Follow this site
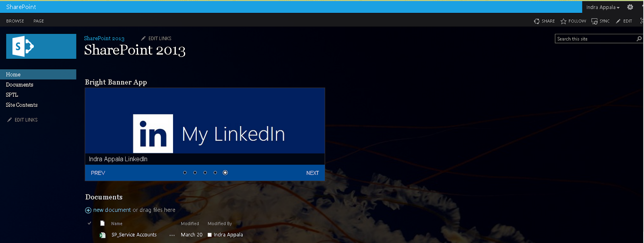The height and width of the screenshot is (243, 644). (x=573, y=21)
